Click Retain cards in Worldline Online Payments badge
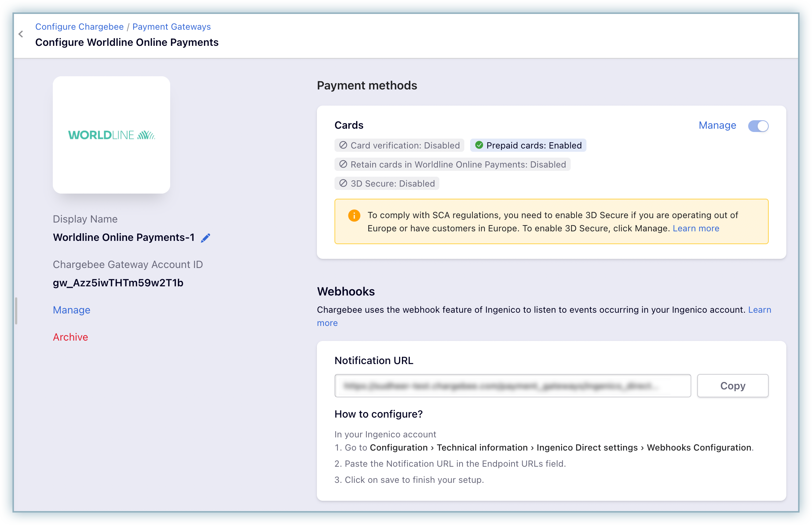This screenshot has width=812, height=525. pos(453,164)
